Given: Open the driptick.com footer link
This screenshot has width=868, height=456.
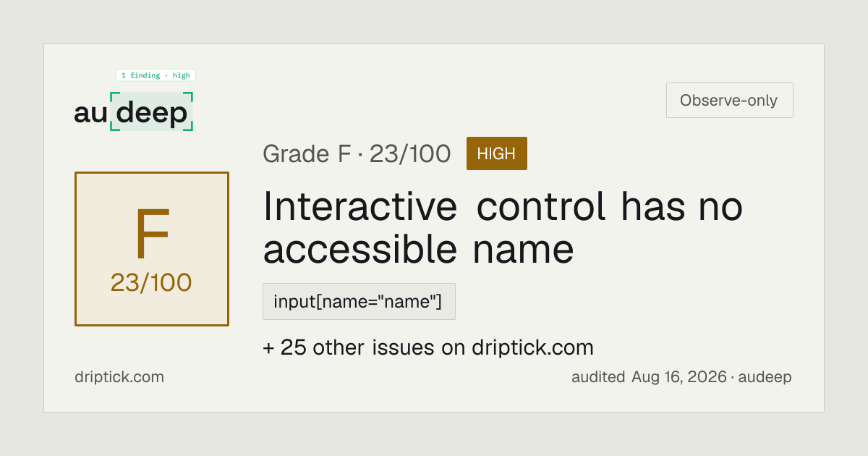Looking at the screenshot, I should click(119, 377).
